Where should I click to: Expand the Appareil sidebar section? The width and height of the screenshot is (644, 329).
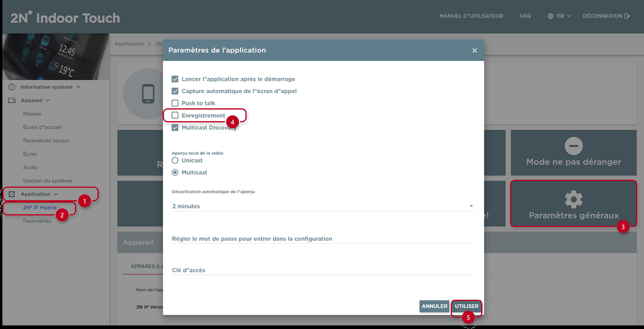click(48, 100)
